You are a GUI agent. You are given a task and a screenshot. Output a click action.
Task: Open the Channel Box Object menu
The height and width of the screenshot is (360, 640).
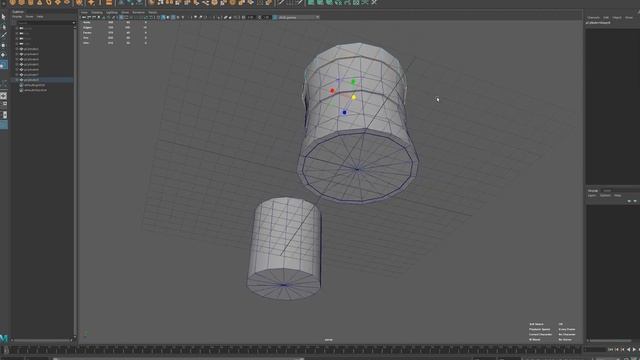coord(617,18)
